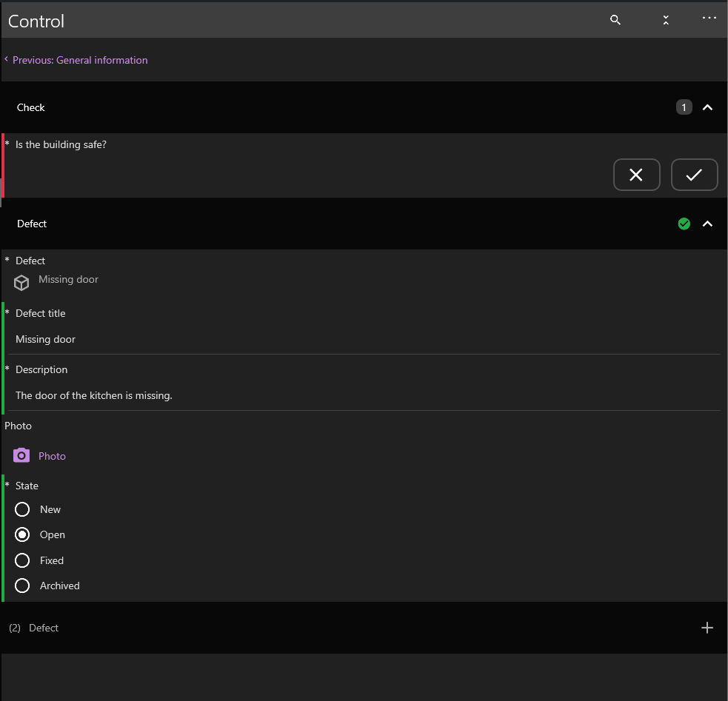Edit the Description text field
Screen dimensions: 728x701
pyautogui.click(x=363, y=395)
